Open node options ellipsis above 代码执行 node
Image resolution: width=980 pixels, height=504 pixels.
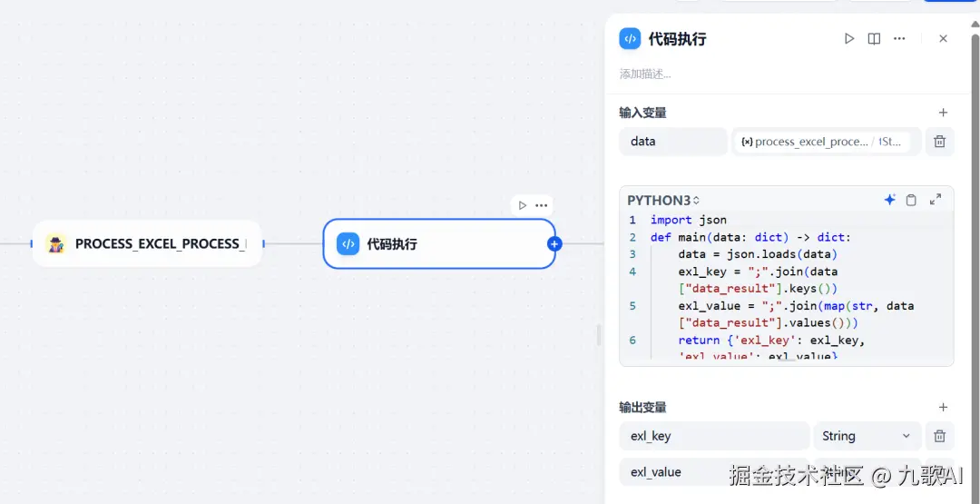[x=541, y=205]
